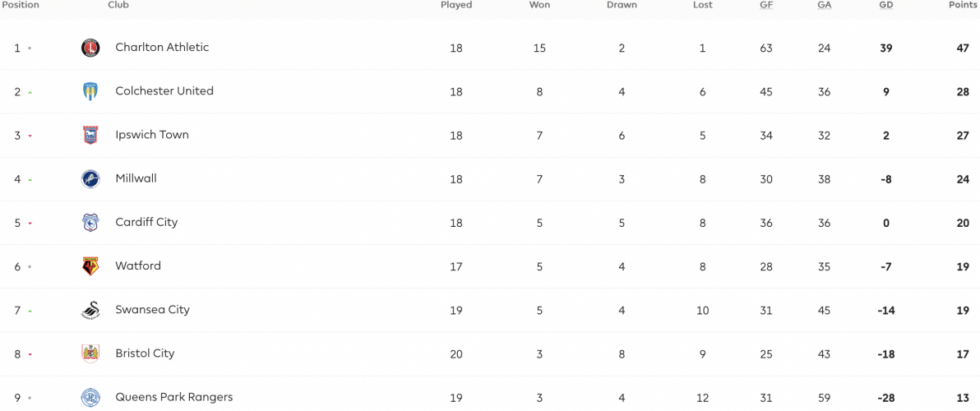Open the Swansea City club link

coord(152,310)
